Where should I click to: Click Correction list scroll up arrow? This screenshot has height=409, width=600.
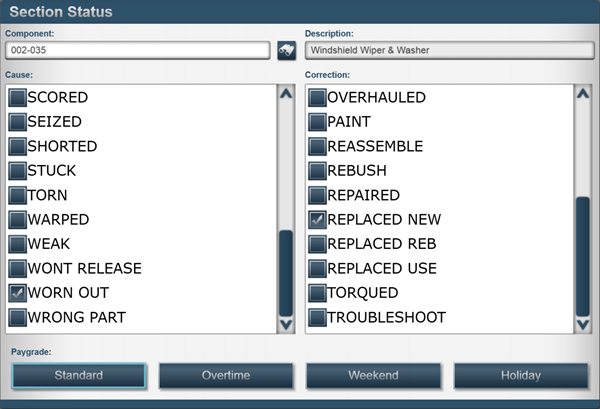583,93
